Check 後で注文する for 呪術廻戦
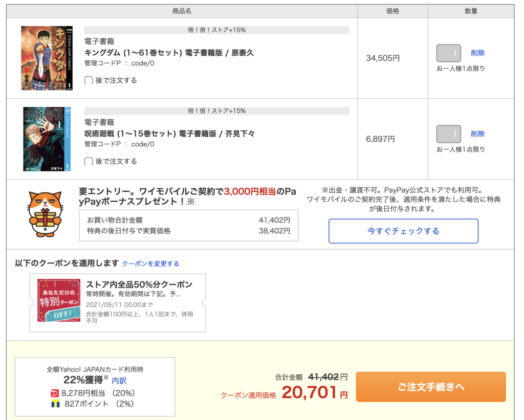This screenshot has height=420, width=524. [89, 161]
